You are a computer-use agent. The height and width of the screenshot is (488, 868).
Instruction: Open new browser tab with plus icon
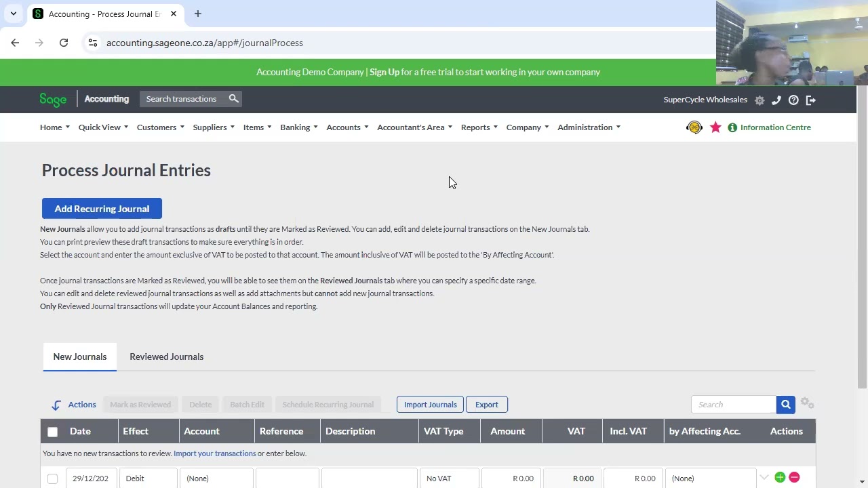(x=198, y=14)
